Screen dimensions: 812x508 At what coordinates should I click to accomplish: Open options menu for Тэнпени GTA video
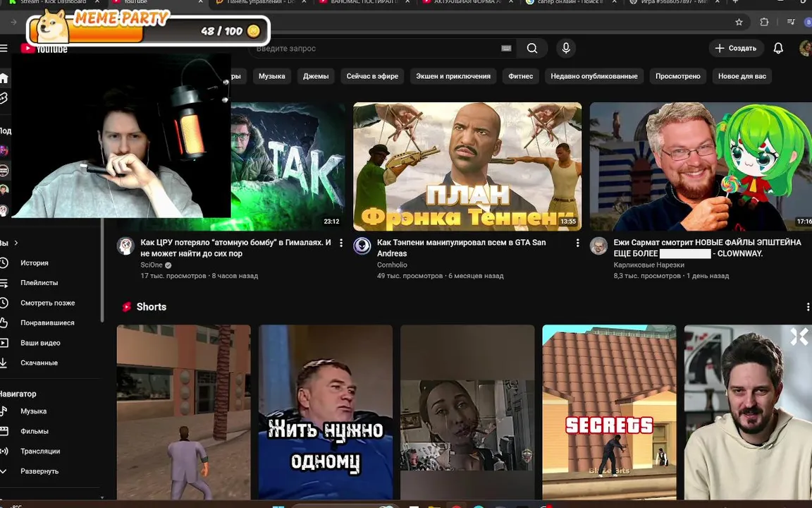(577, 243)
